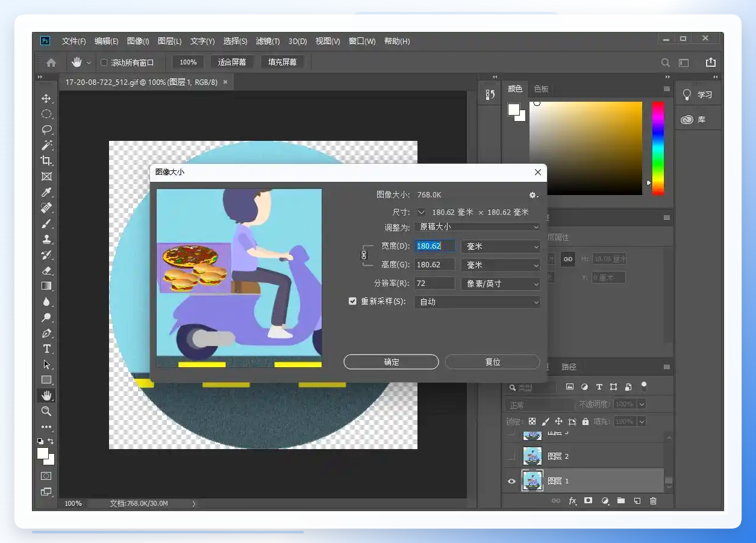Toggle layer filter on-off switch
756x543 pixels.
(643, 386)
